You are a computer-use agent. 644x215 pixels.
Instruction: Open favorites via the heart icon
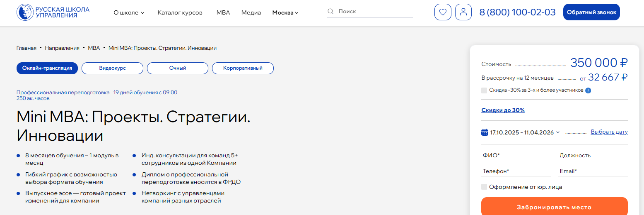[443, 12]
